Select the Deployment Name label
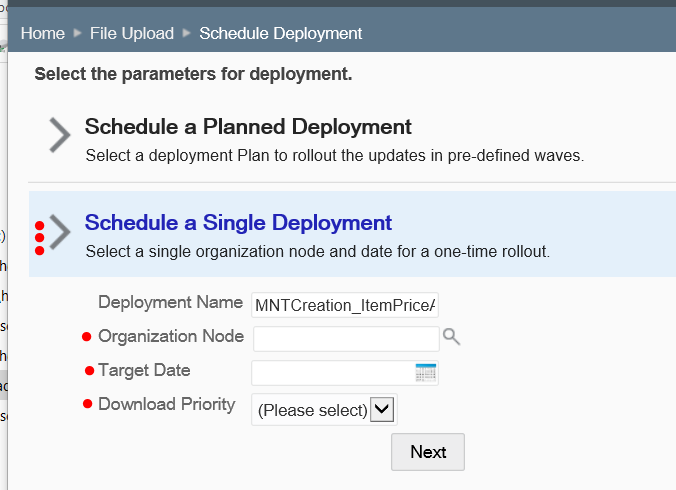 170,302
